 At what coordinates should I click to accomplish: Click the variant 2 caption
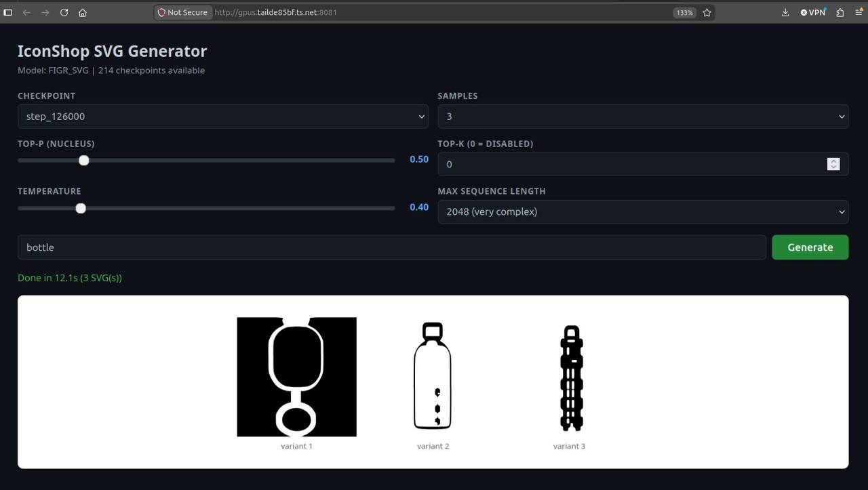coord(433,446)
